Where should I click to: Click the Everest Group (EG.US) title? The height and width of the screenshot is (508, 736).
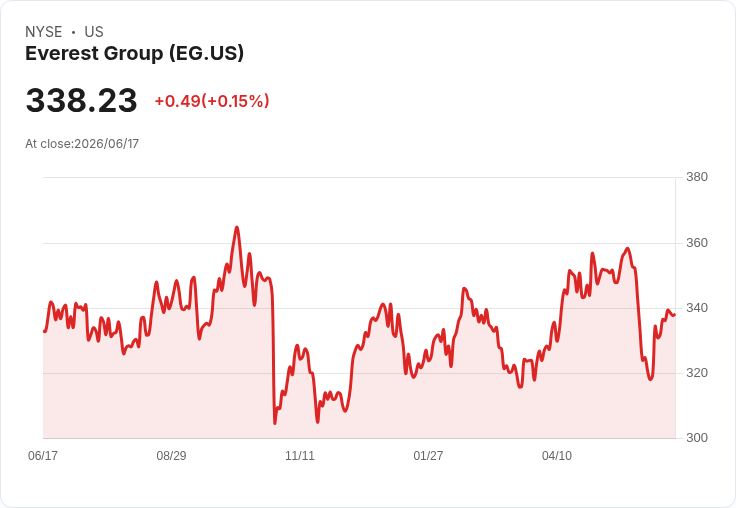tap(135, 54)
